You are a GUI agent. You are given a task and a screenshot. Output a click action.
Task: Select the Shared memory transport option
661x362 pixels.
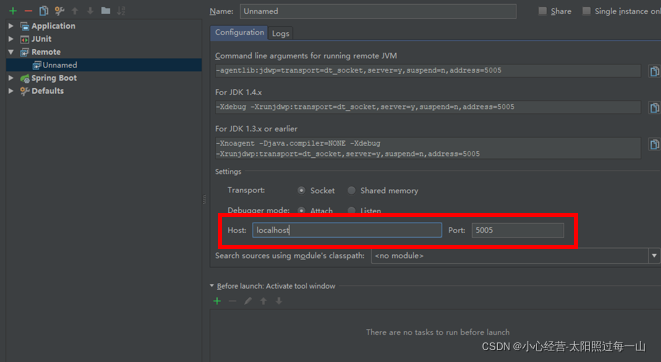click(x=351, y=190)
